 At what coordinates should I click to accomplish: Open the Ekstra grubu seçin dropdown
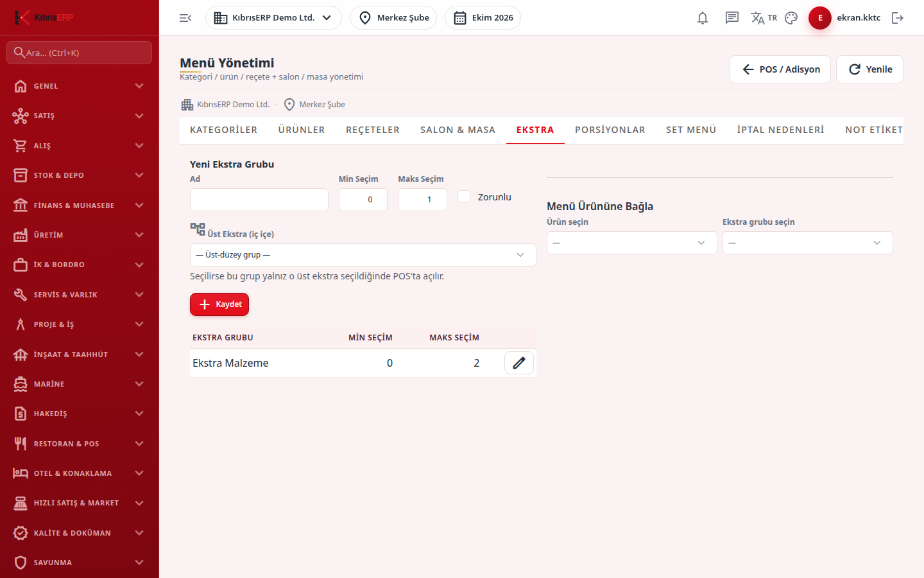pyautogui.click(x=808, y=243)
